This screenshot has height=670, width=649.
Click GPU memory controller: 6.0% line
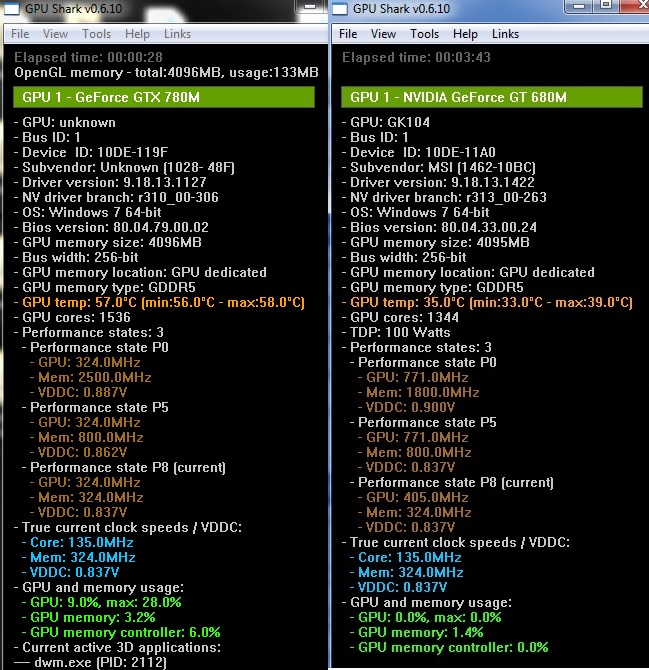(x=121, y=632)
